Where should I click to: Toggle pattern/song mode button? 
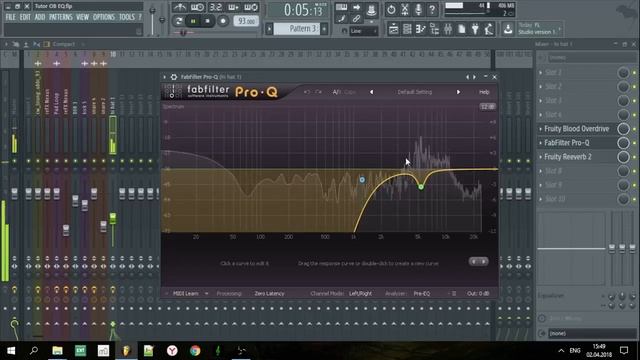click(178, 21)
